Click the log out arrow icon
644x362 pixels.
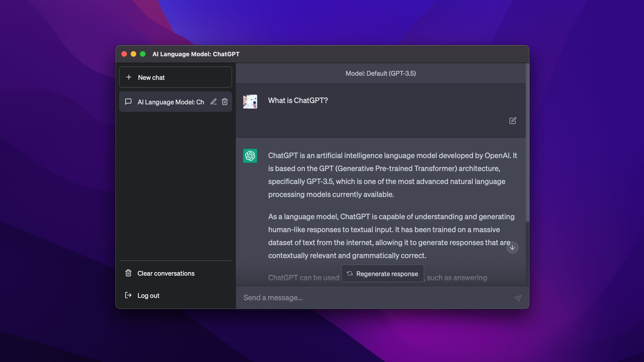tap(128, 295)
